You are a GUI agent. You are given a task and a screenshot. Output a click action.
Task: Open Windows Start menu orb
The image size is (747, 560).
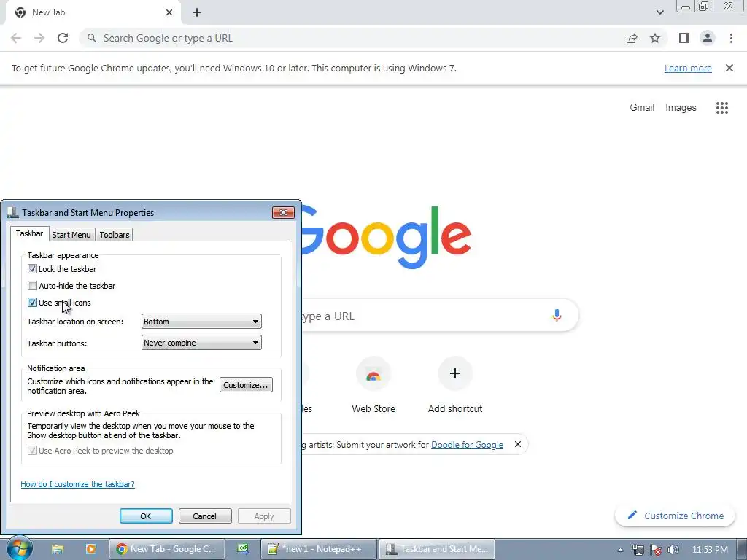click(19, 548)
